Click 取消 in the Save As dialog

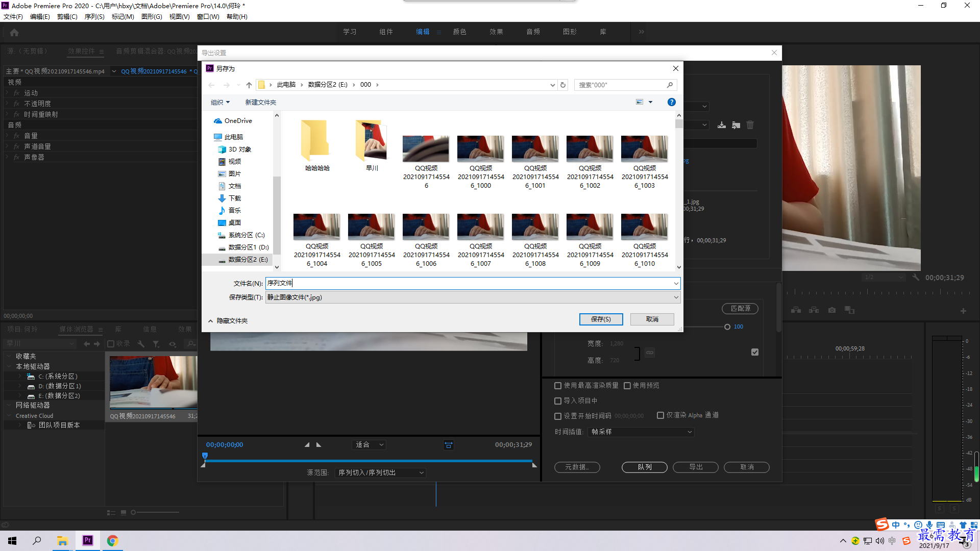click(652, 319)
